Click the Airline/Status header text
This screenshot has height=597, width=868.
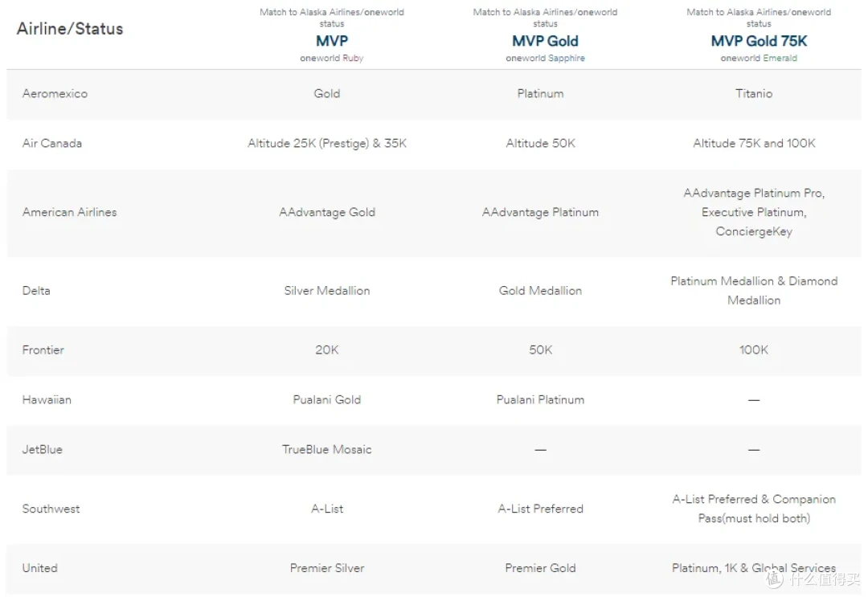coord(70,29)
